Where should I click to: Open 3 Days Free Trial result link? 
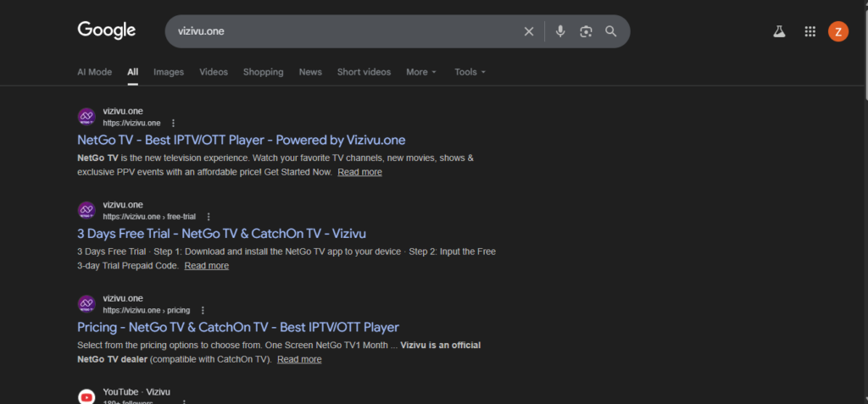(221, 233)
